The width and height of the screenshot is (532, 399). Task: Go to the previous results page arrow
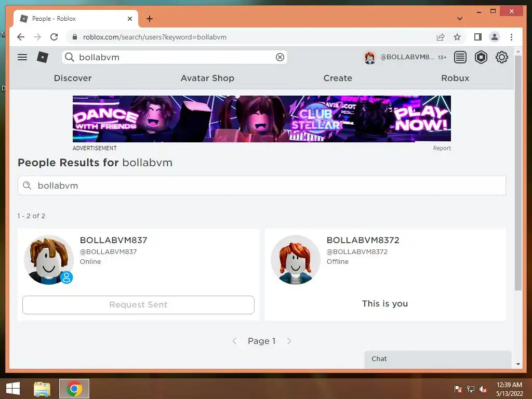(x=234, y=341)
